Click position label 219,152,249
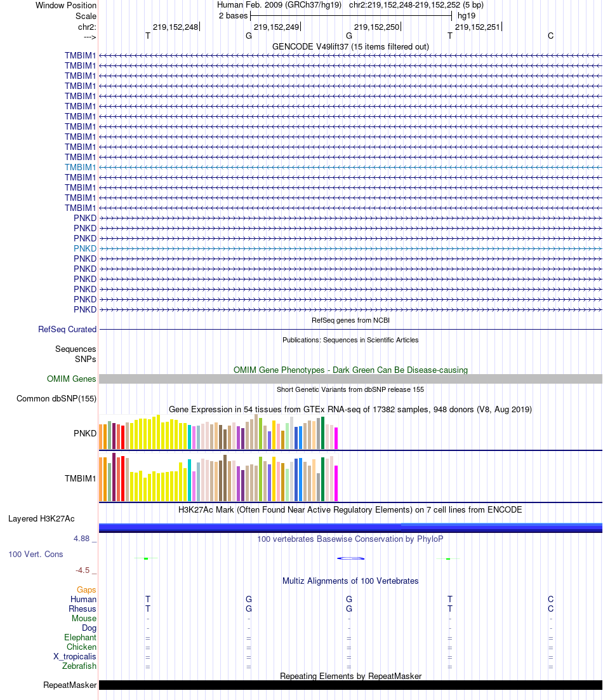Screen dimensions: 603x700 [x=277, y=27]
